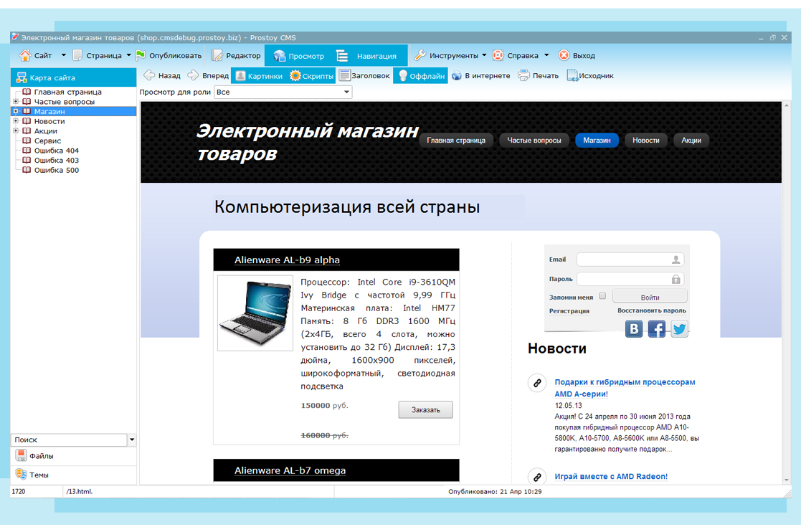
Task: Click link icon beside AMD Radeon news
Action: [537, 477]
